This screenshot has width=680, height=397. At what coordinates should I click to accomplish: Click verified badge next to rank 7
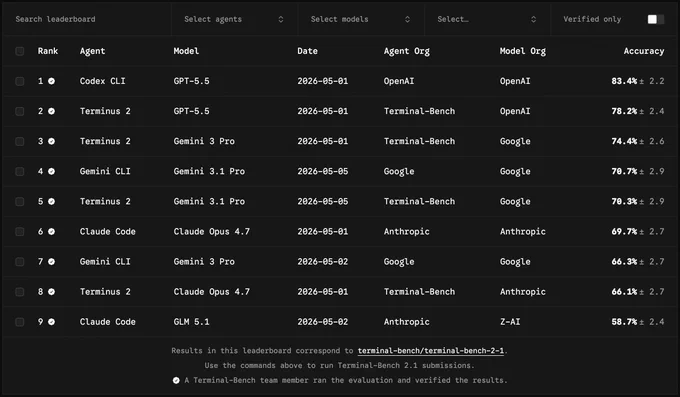click(x=51, y=262)
